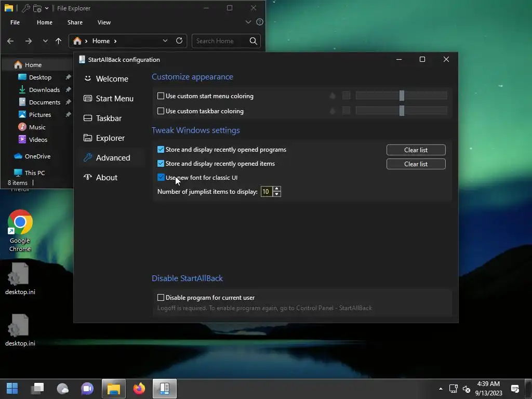Go forward in File Explorer
Screen dimensions: 532x399
point(29,41)
